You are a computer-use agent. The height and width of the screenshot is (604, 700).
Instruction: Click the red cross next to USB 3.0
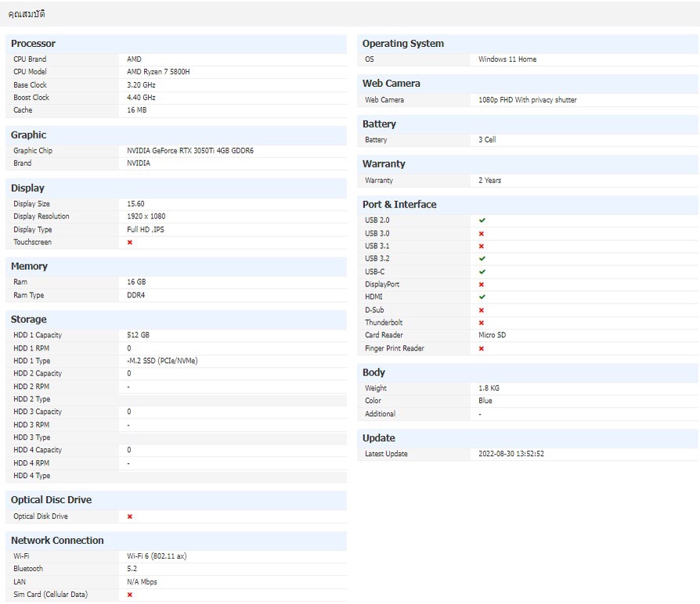482,234
